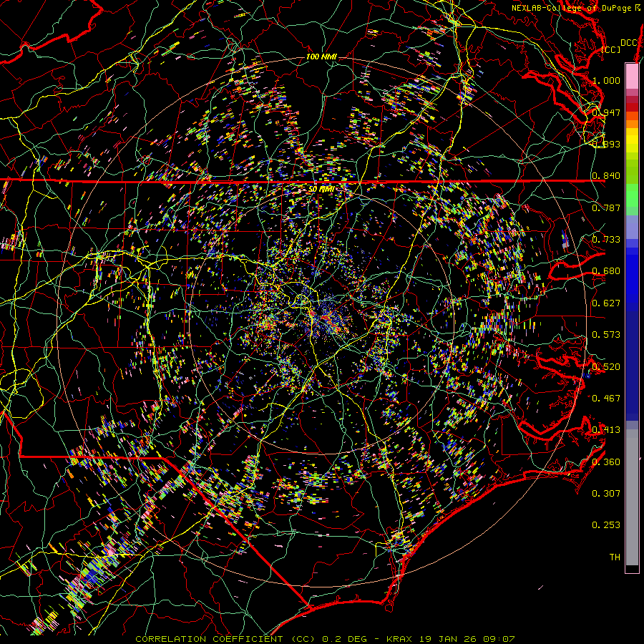Click the 0.840 legend value
The image size is (644, 644).
(x=606, y=176)
